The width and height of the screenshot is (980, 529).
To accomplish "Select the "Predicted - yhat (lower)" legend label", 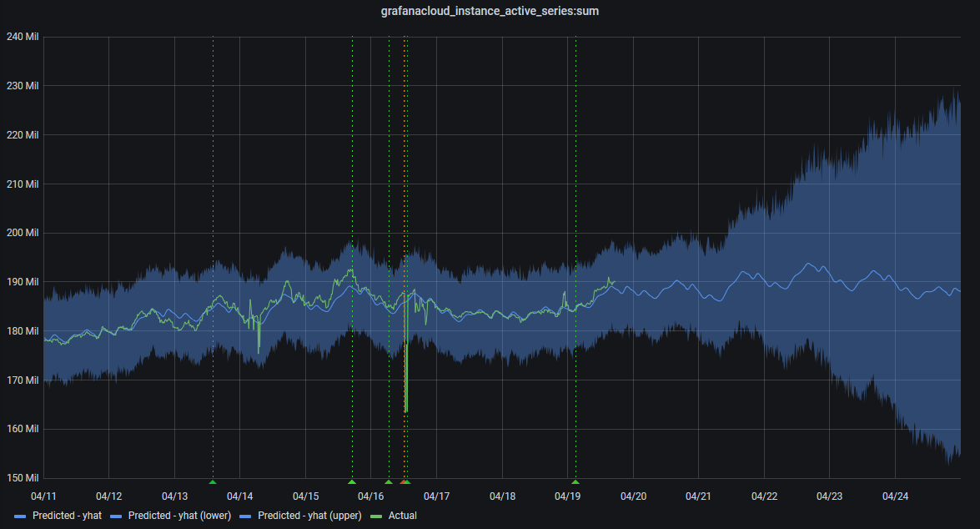I will [178, 516].
